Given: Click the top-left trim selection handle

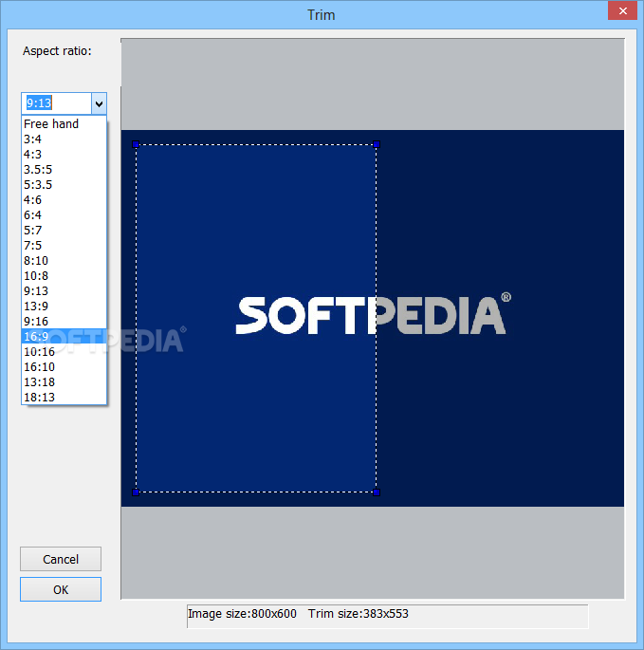Looking at the screenshot, I should click(136, 144).
